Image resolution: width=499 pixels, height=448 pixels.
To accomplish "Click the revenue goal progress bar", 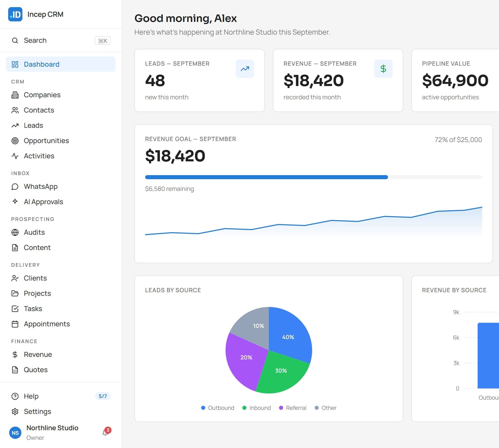I will [313, 177].
